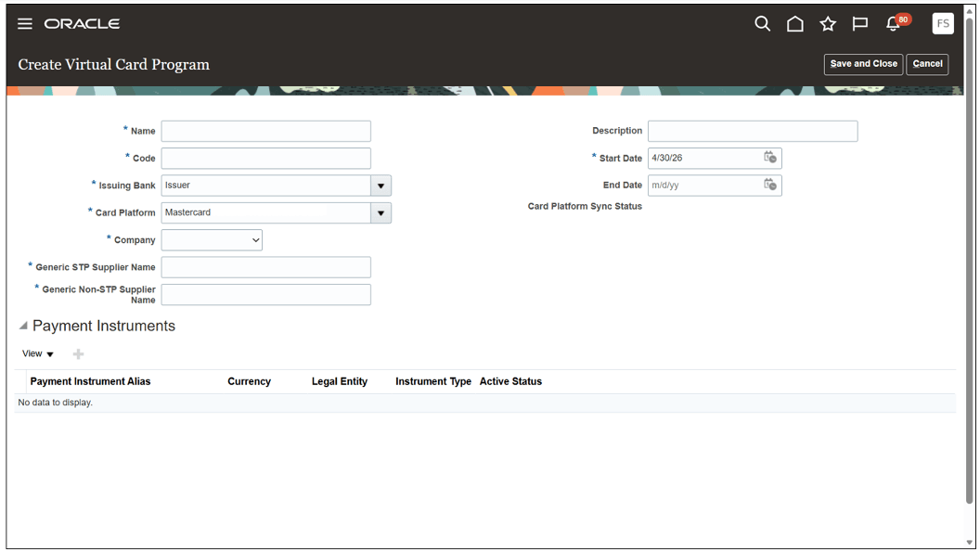The width and height of the screenshot is (980, 551).
Task: Open the notifications bell icon
Action: 893,24
